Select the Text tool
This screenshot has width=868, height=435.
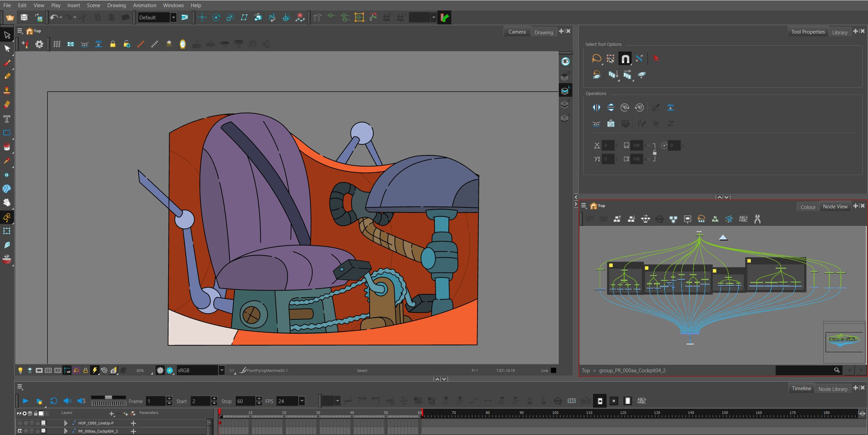tap(7, 119)
